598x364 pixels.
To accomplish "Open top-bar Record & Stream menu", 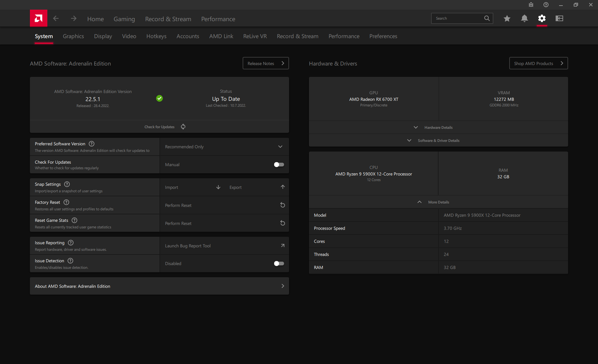I will 168,19.
